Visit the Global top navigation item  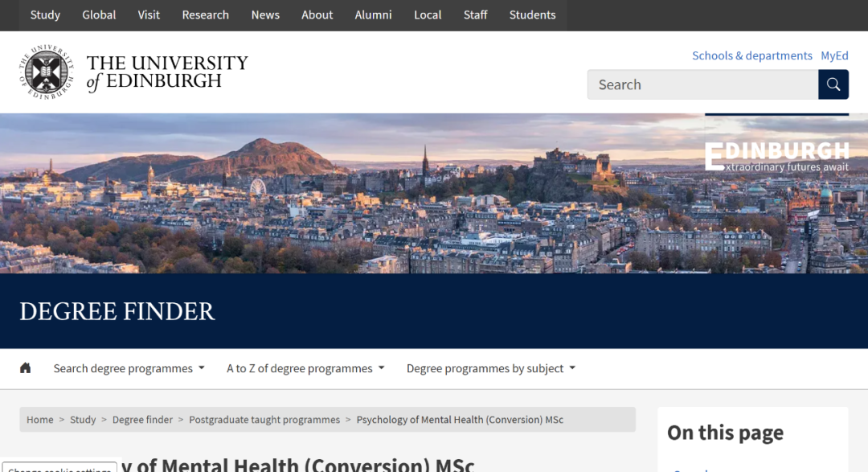(x=99, y=14)
